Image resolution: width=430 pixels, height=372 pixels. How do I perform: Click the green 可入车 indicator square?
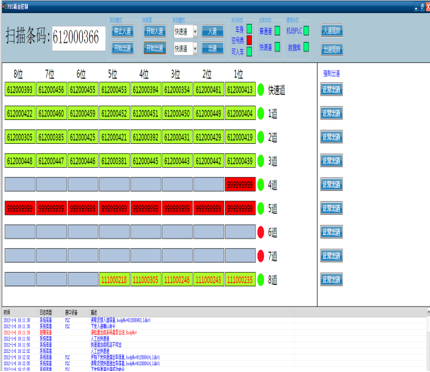coord(249,51)
